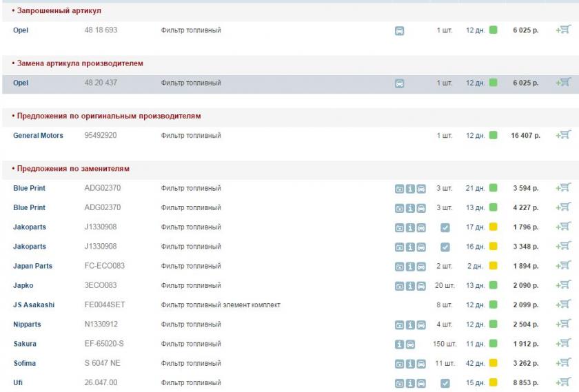The image size is (579, 392).
Task: Add Blue Print for 4 227 р. to cart
Action: click(x=564, y=207)
